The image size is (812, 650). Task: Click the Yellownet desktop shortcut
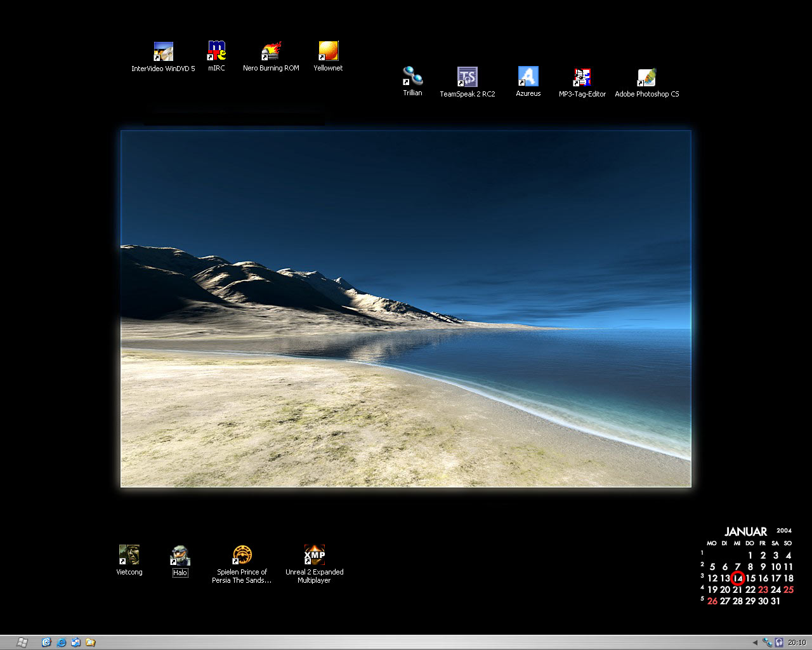328,51
